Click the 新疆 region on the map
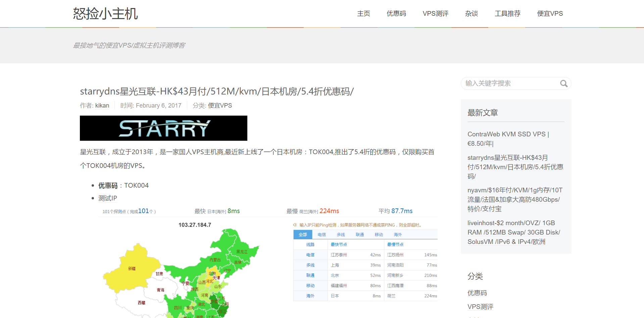 pyautogui.click(x=132, y=268)
